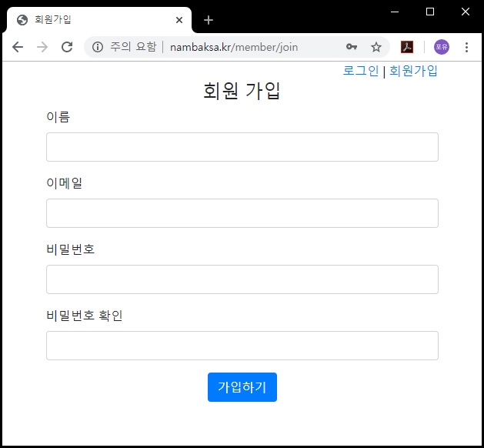The height and width of the screenshot is (448, 484).
Task: Click the saved passwords key icon
Action: [352, 47]
